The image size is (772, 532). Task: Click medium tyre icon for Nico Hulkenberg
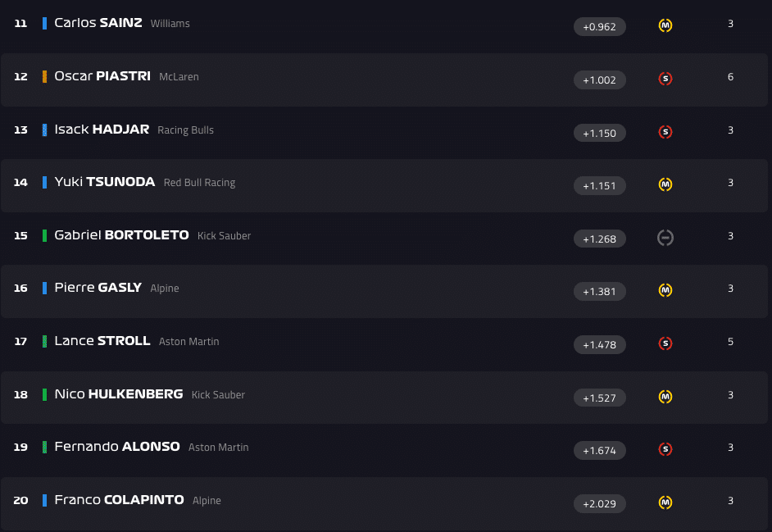pyautogui.click(x=665, y=397)
